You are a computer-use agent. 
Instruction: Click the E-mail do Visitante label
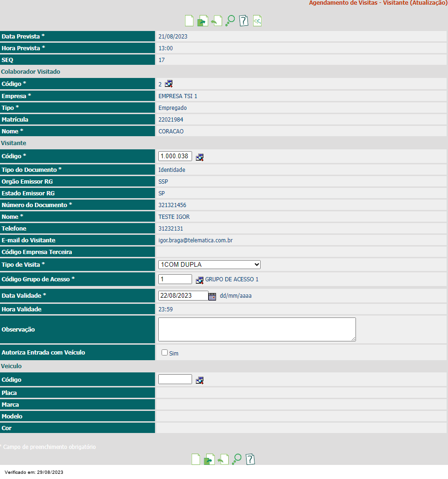(28, 240)
